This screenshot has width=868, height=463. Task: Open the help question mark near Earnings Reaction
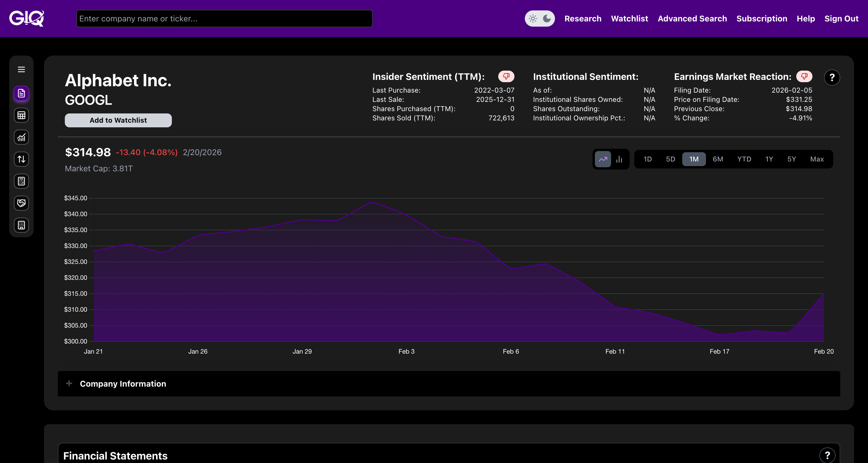pyautogui.click(x=832, y=78)
